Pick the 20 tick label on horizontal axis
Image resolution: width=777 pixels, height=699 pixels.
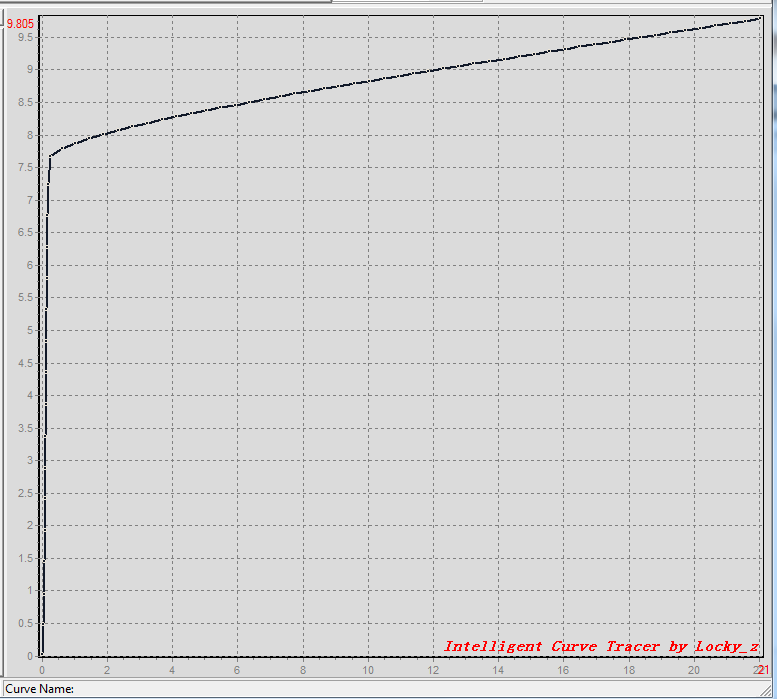point(694,670)
